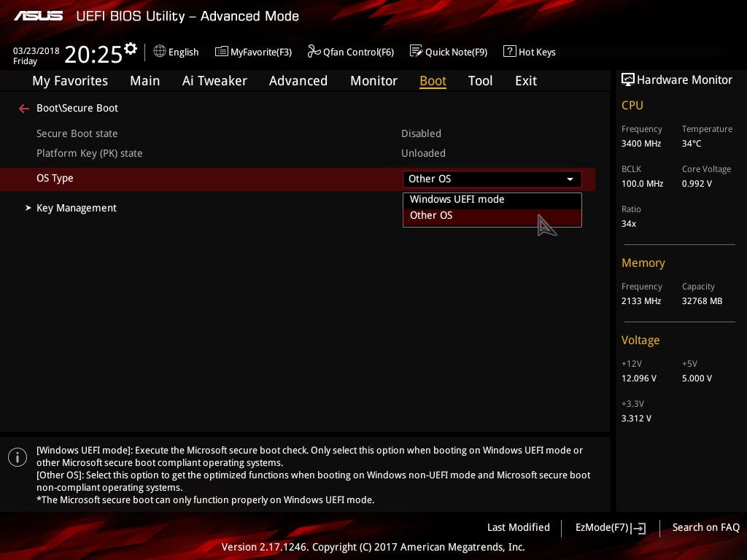Select the Boot tab
747x560 pixels.
coord(433,81)
